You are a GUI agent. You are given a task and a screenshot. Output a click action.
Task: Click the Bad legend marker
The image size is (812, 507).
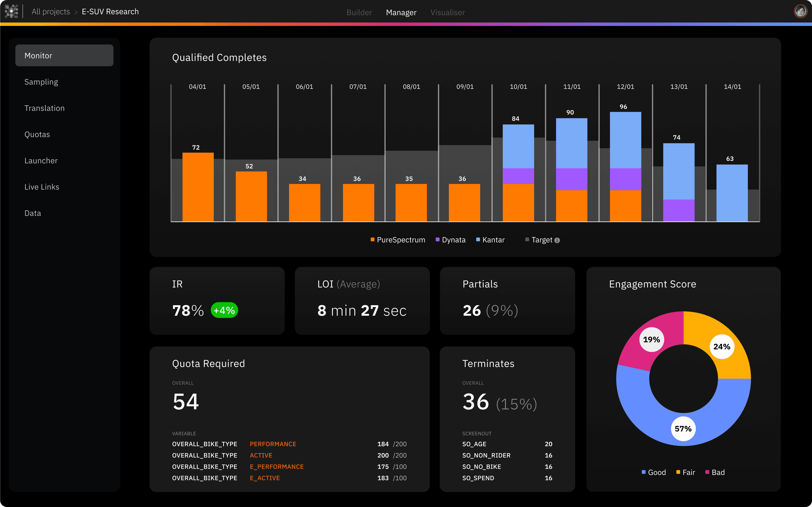click(707, 472)
